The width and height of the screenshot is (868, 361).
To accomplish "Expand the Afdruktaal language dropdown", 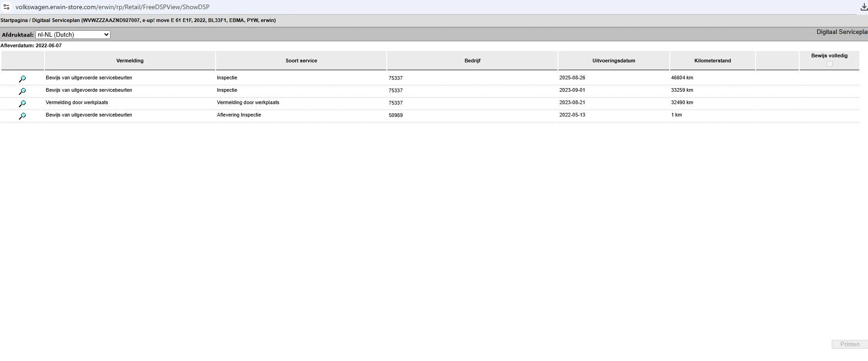I will click(73, 34).
